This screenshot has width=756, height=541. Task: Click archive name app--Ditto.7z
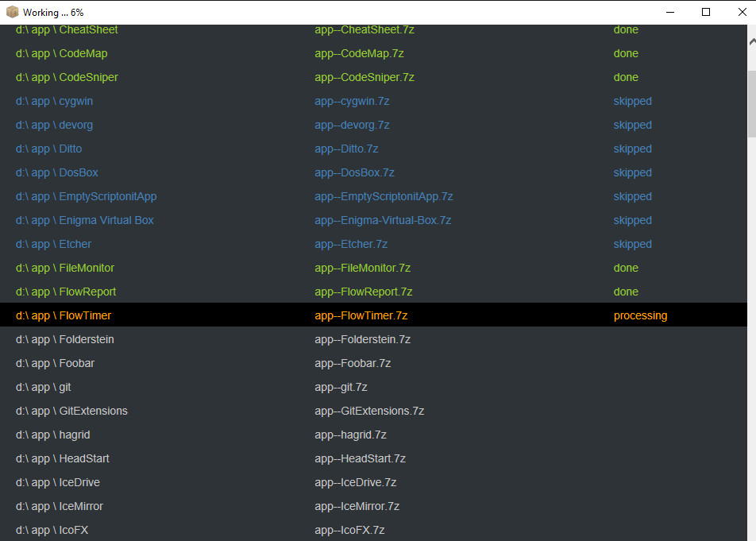pos(346,149)
